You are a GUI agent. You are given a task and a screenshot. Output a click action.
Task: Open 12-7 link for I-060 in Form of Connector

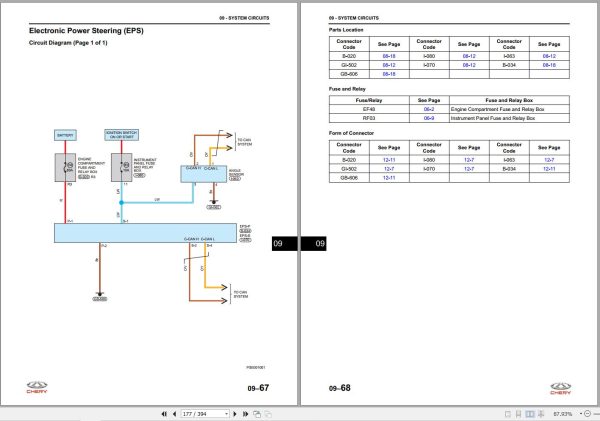point(469,160)
